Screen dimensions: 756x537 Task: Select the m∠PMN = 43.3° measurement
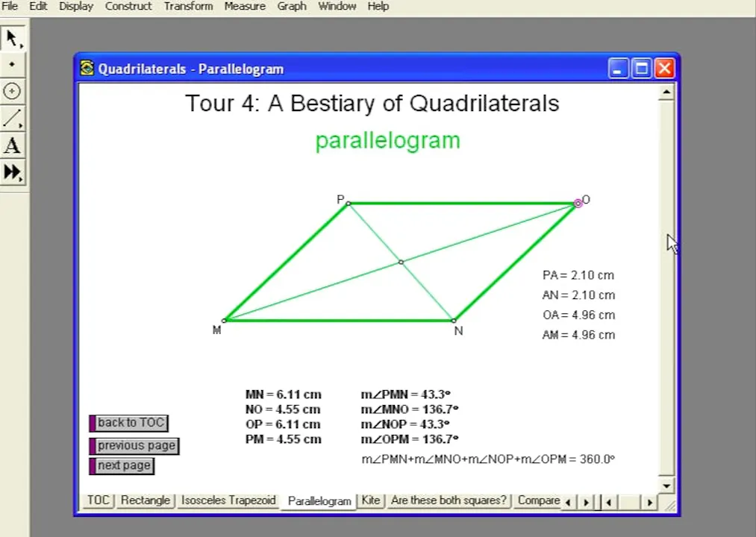405,395
